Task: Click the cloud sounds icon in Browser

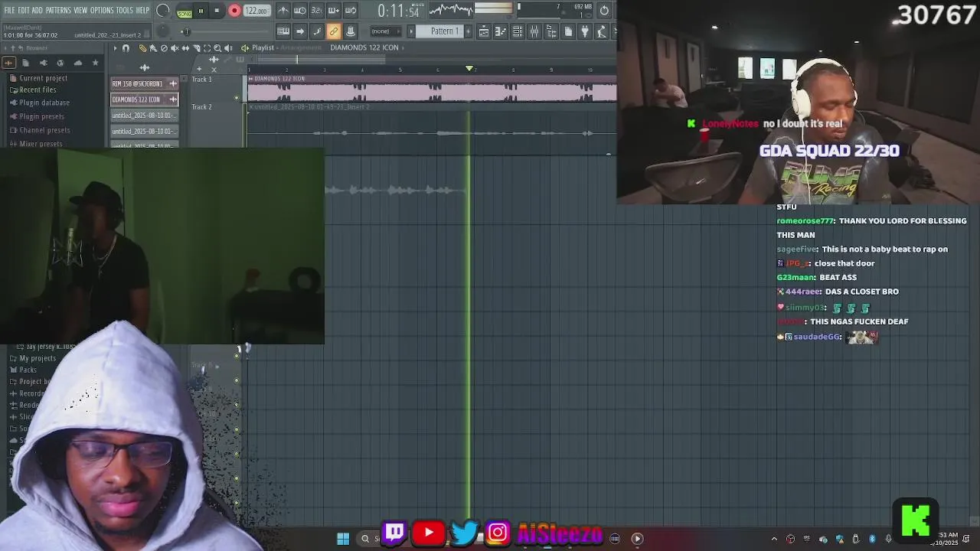Action: (x=78, y=63)
